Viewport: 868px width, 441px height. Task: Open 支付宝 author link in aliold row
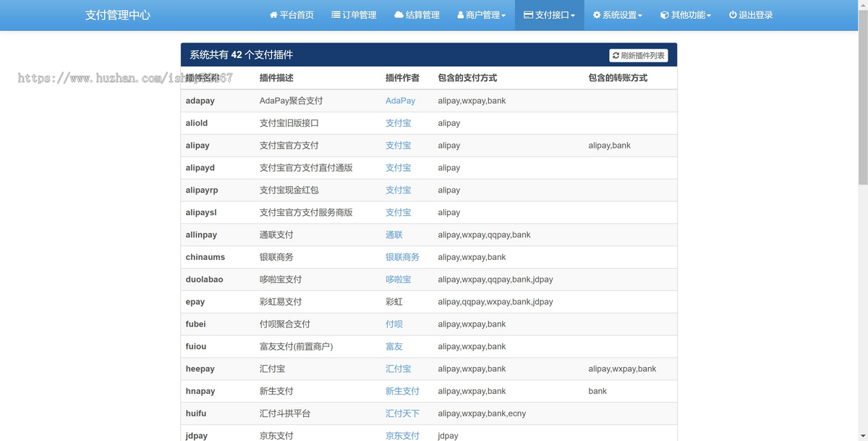pyautogui.click(x=398, y=123)
